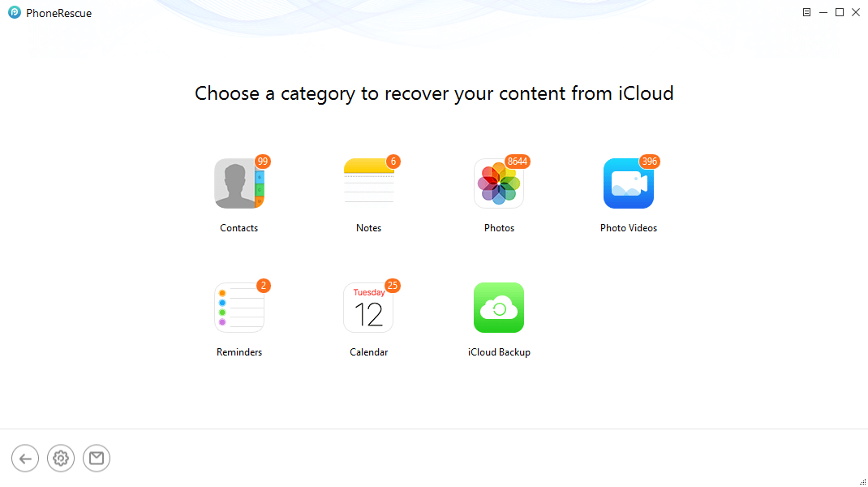Go back with the left arrow button

[25, 459]
